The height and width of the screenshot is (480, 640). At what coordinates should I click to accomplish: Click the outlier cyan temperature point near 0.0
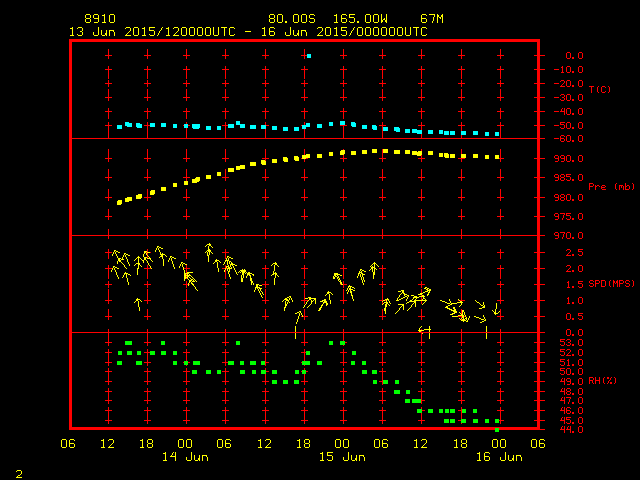pos(309,56)
